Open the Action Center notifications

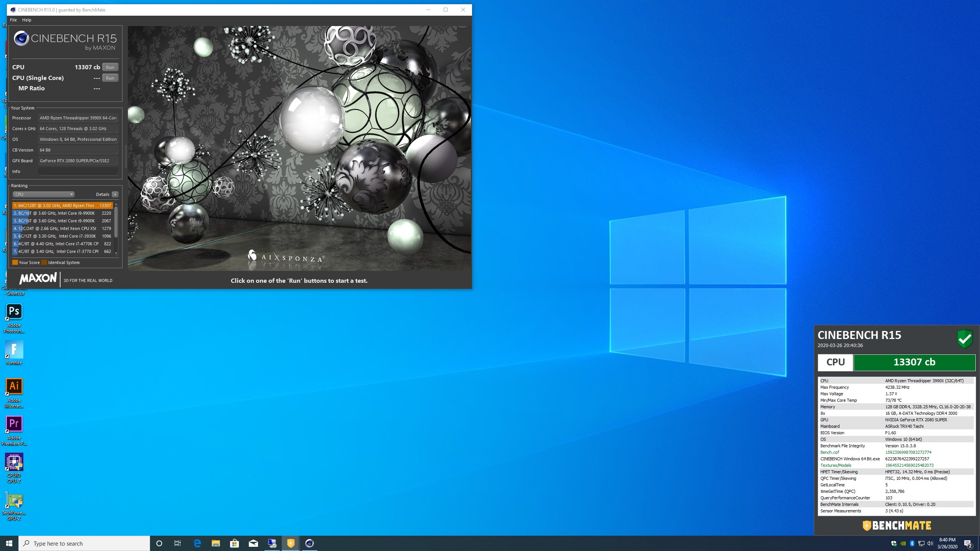coord(969,543)
